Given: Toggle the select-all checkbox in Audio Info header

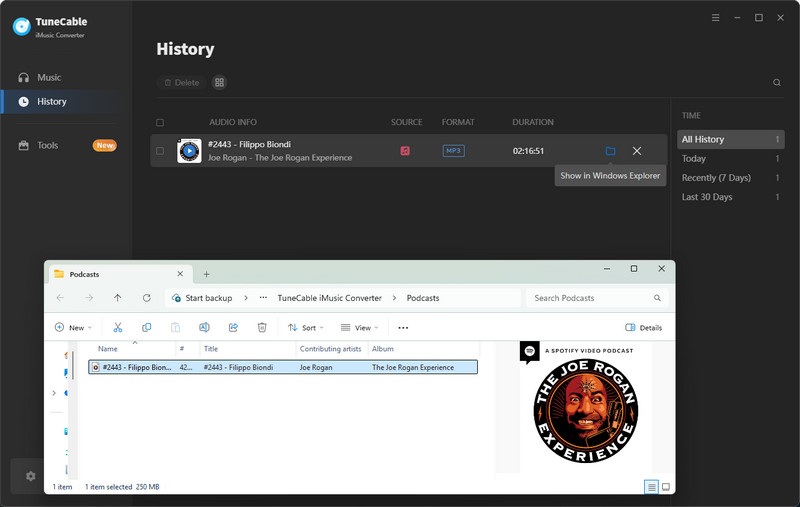Looking at the screenshot, I should tap(160, 123).
